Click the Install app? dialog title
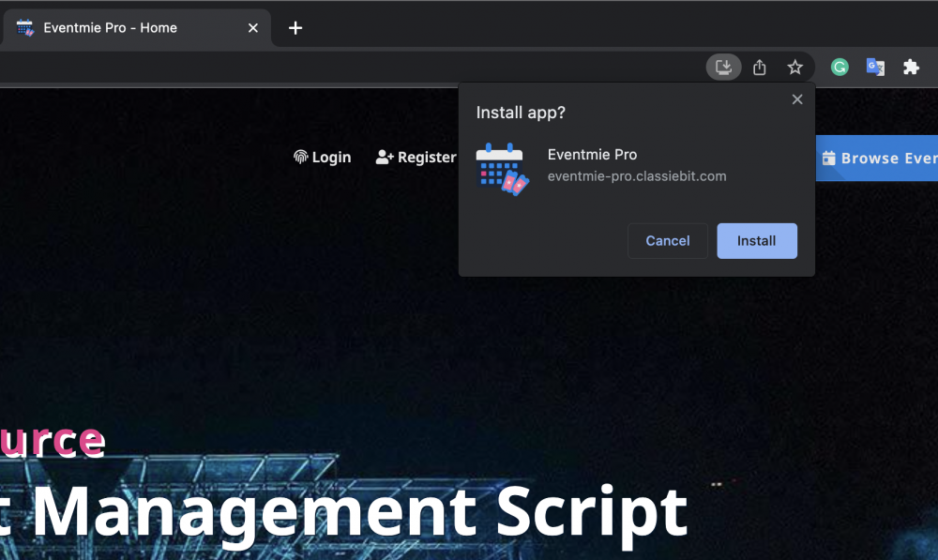The width and height of the screenshot is (938, 560). pyautogui.click(x=521, y=113)
